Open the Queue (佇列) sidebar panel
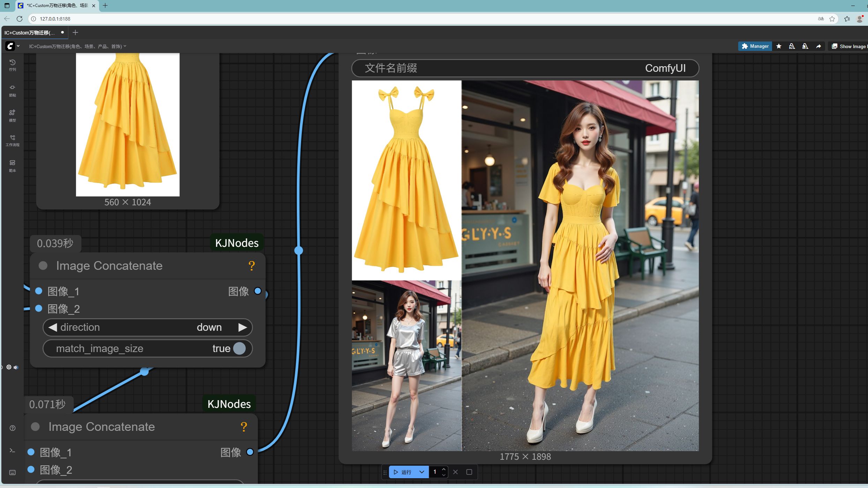 (12, 65)
